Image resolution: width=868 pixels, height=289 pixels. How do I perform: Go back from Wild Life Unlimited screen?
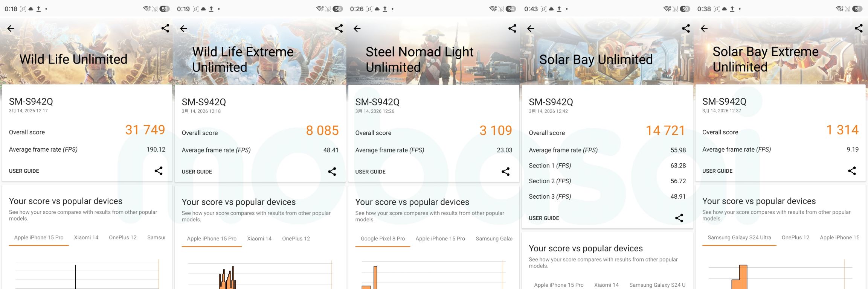pos(11,28)
